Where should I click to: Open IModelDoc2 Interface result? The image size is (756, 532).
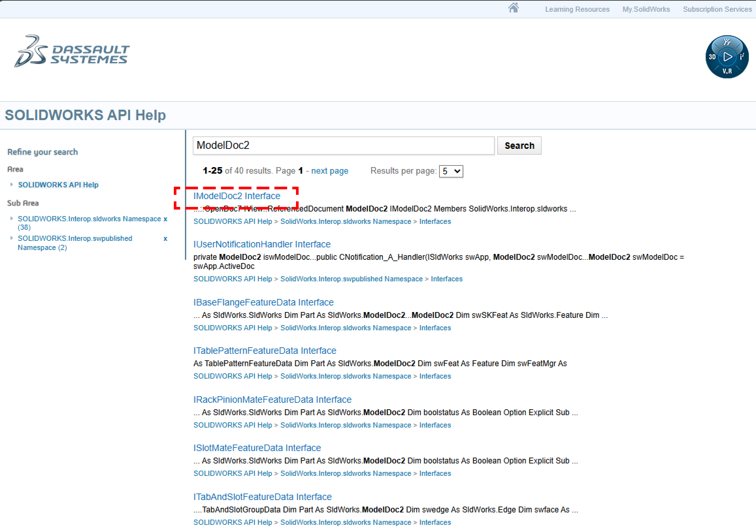tap(237, 196)
